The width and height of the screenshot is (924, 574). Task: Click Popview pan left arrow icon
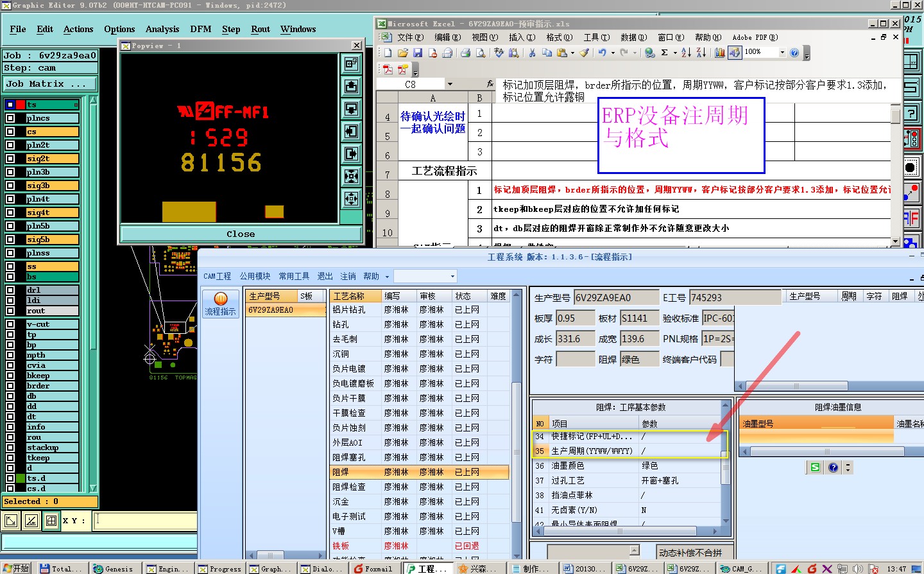[351, 131]
